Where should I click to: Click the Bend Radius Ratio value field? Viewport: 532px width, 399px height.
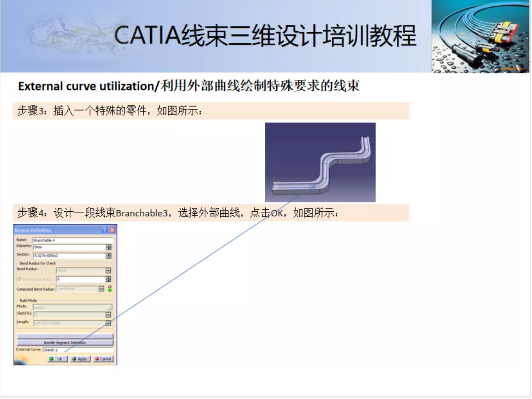(x=80, y=279)
